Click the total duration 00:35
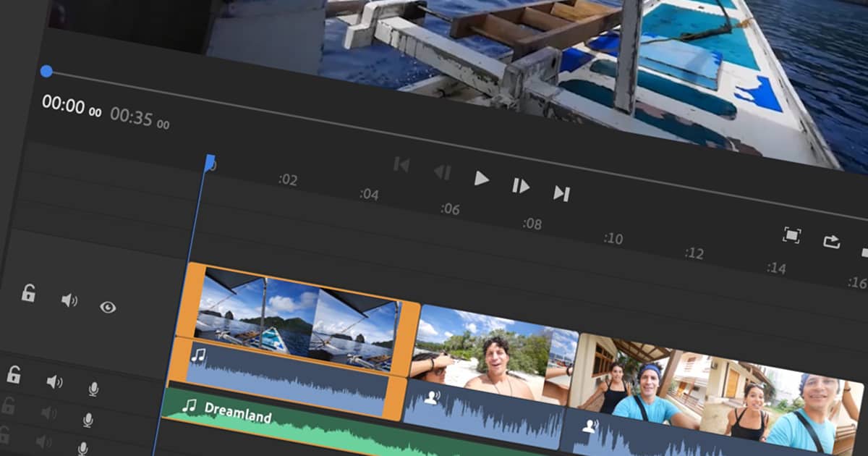Image resolution: width=868 pixels, height=456 pixels. [140, 117]
